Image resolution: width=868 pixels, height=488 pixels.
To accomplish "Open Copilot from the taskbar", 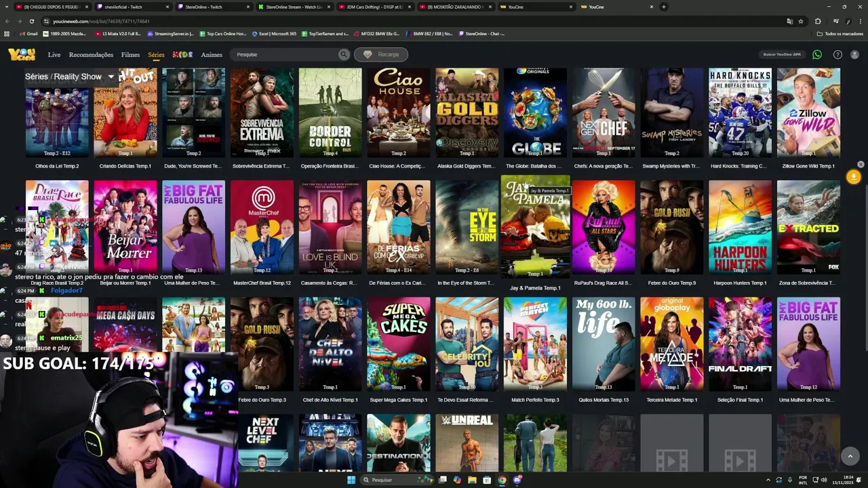I will coord(457,480).
